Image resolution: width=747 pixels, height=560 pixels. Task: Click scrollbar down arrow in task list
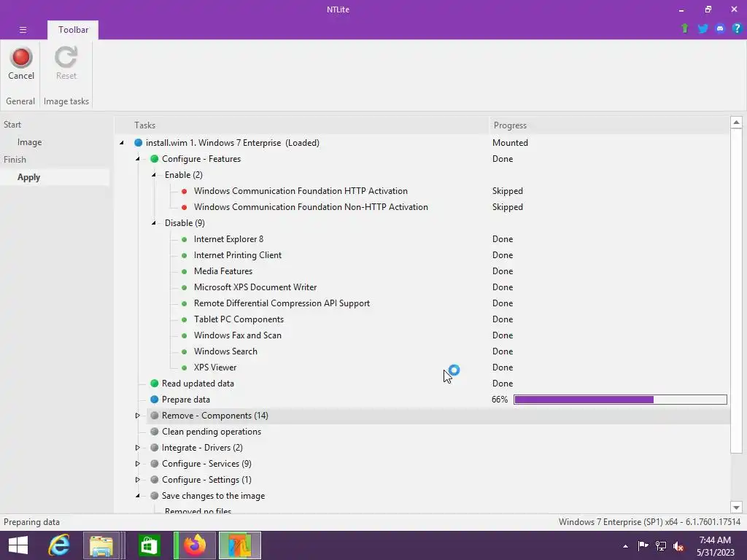(737, 507)
